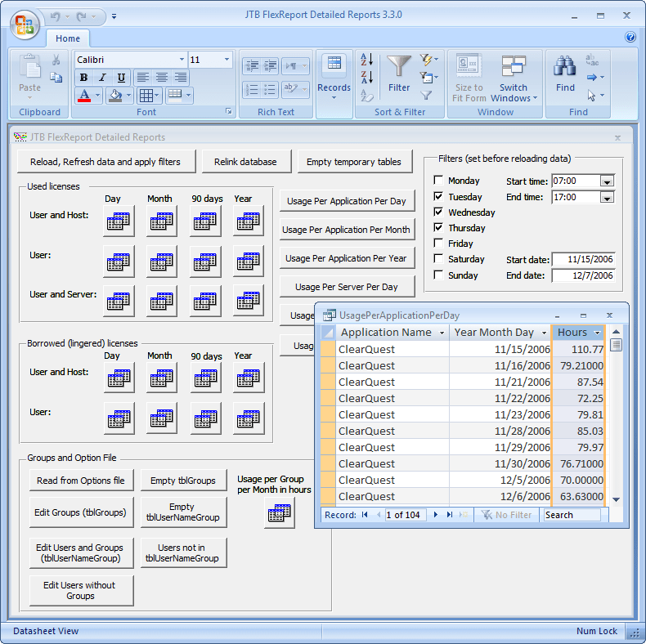Open Year Month Day column filter dropdown

pos(544,333)
